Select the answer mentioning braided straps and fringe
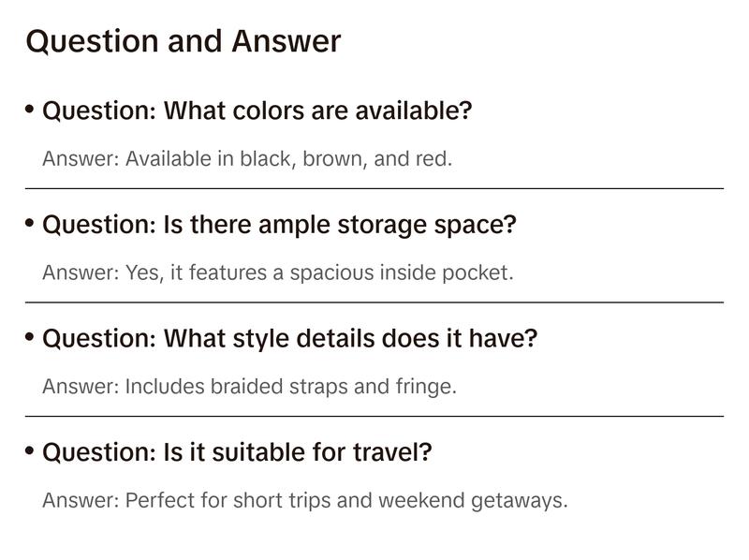Viewport: 749px width, 560px height. click(x=249, y=387)
